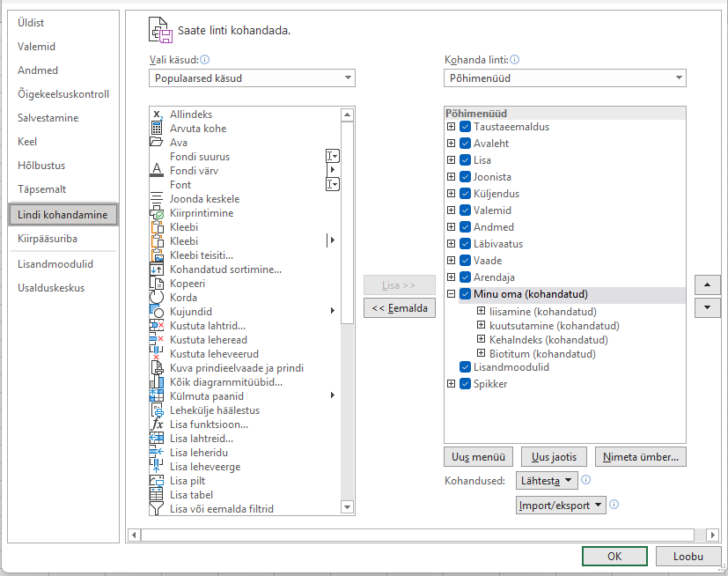
Task: Disable the Spikker tab checkbox
Action: (x=466, y=384)
